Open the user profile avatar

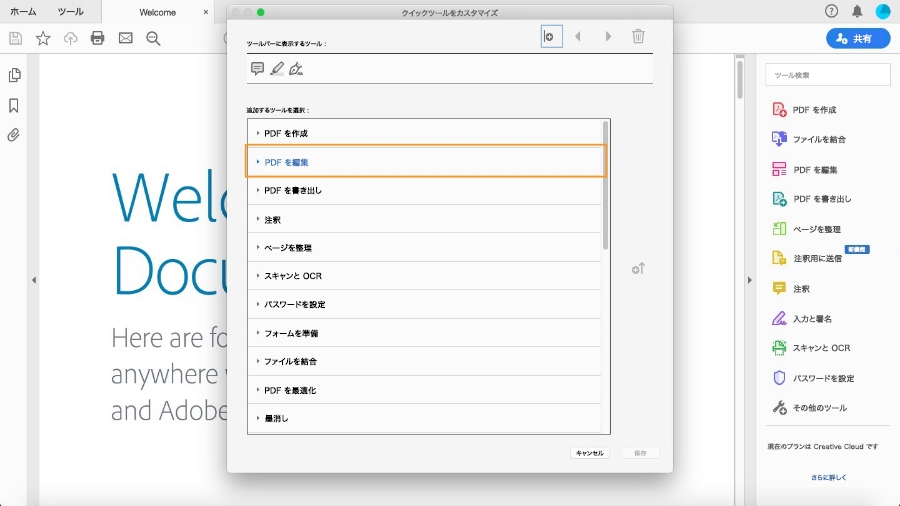883,11
